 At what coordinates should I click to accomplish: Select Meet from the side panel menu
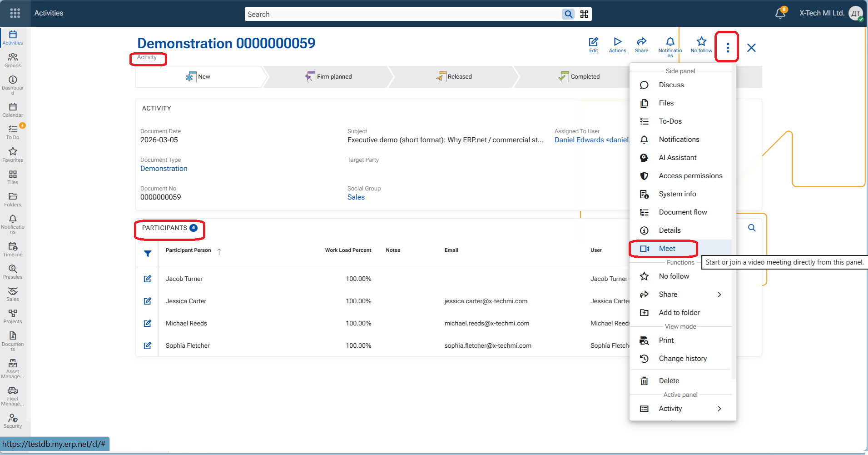pyautogui.click(x=667, y=249)
